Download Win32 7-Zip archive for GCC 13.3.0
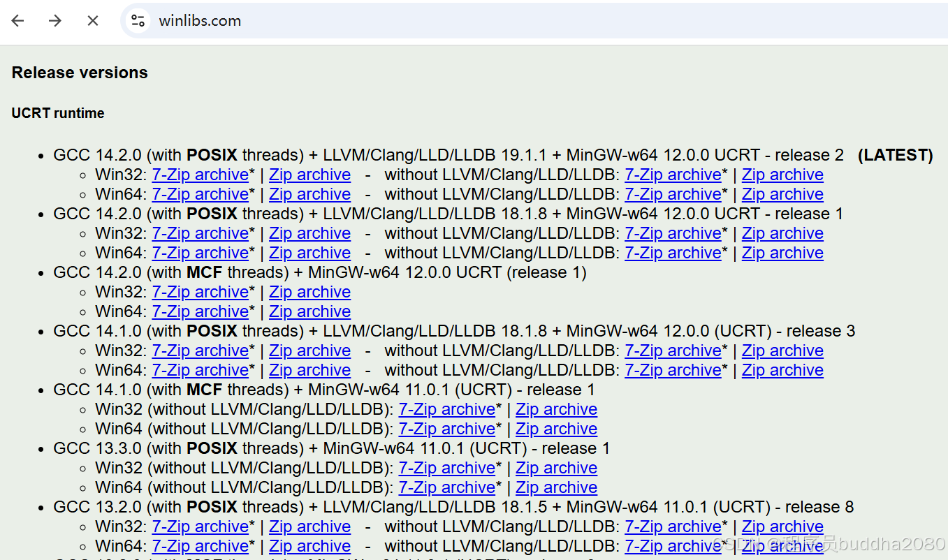 click(447, 468)
